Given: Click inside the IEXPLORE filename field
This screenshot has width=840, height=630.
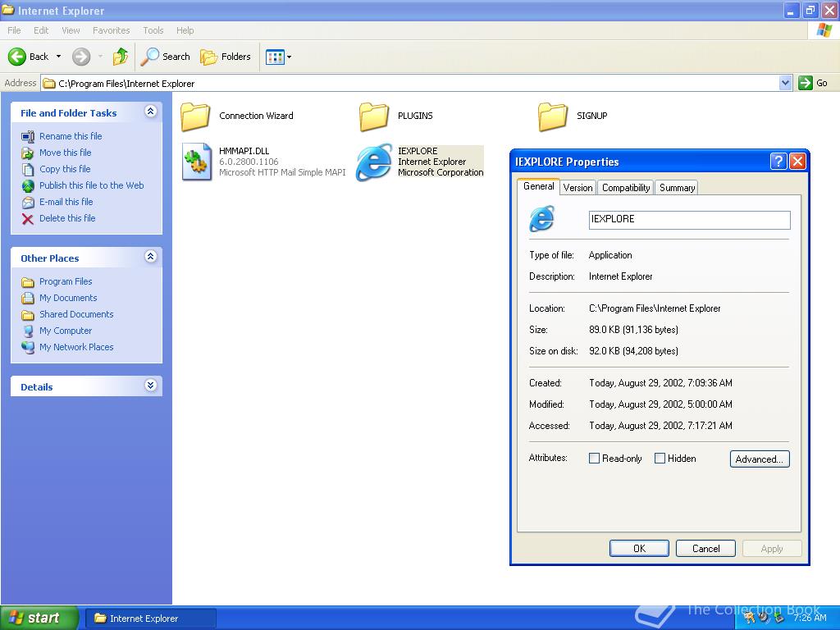Looking at the screenshot, I should click(687, 219).
